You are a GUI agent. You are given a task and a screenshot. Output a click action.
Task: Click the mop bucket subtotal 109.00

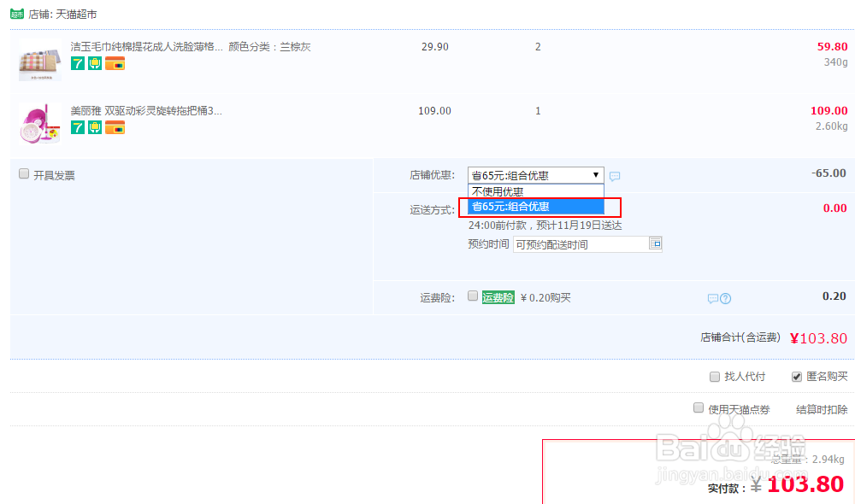click(828, 111)
